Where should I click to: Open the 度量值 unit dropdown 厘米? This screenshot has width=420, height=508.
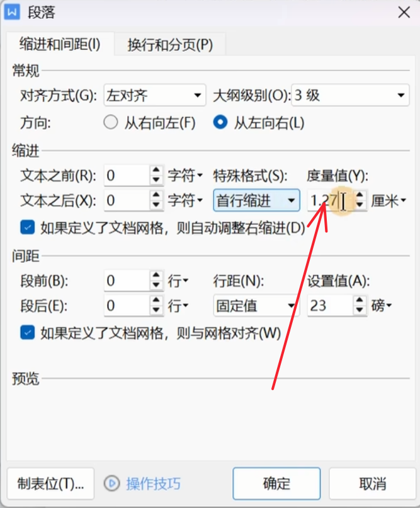pyautogui.click(x=389, y=201)
